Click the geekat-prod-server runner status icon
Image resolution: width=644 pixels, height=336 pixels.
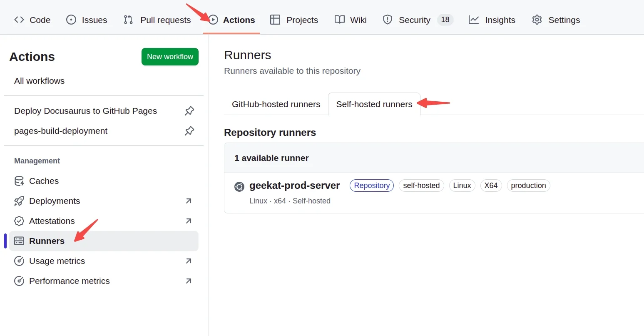[x=239, y=186]
